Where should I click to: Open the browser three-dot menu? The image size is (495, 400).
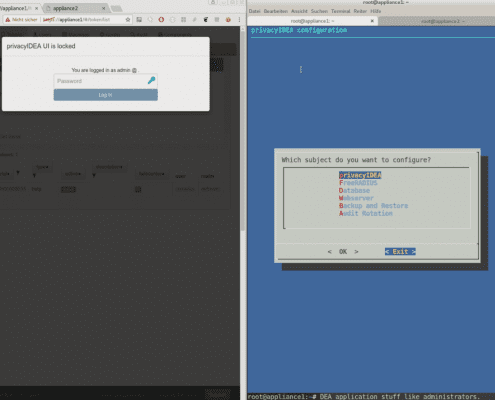(x=239, y=20)
